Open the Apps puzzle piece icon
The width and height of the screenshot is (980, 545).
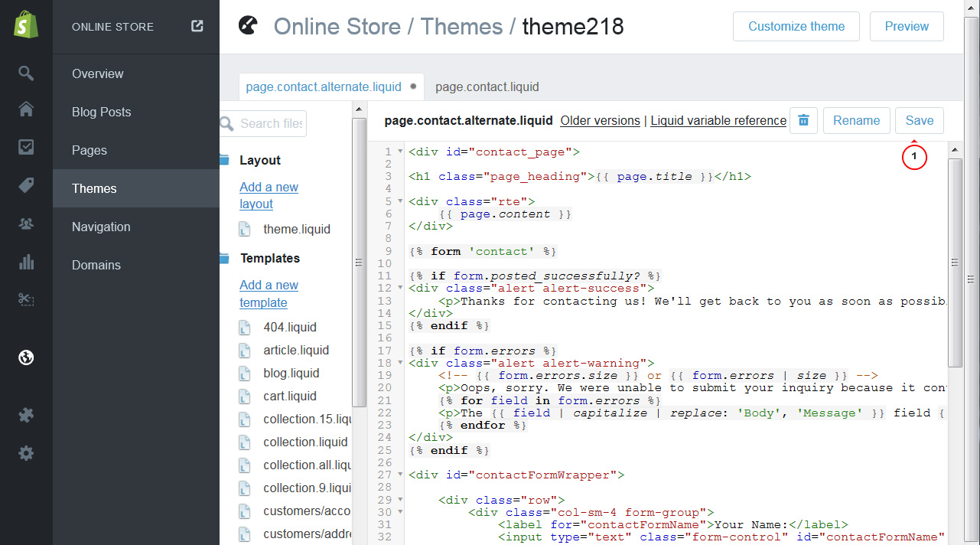tap(26, 416)
